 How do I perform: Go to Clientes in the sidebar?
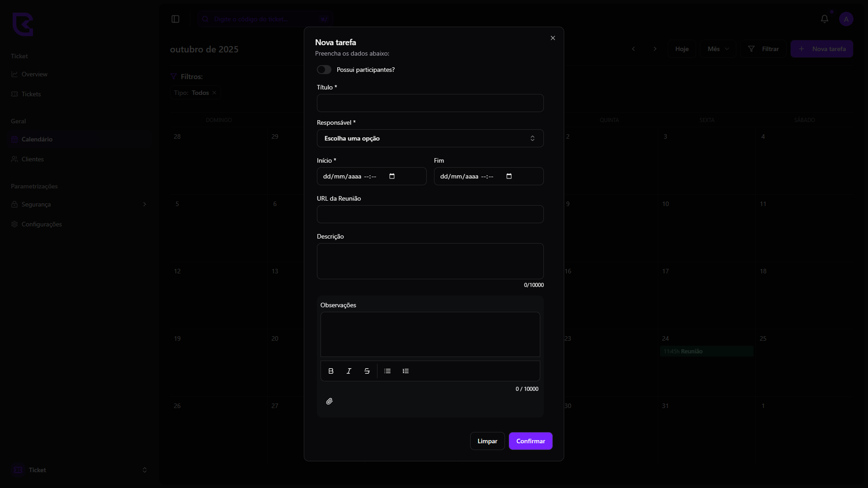click(x=33, y=159)
